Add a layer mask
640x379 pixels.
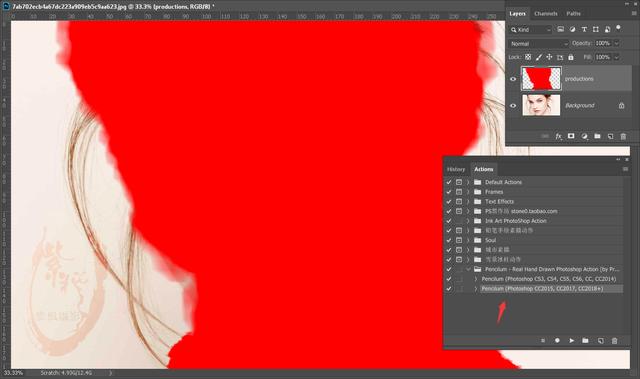[571, 136]
